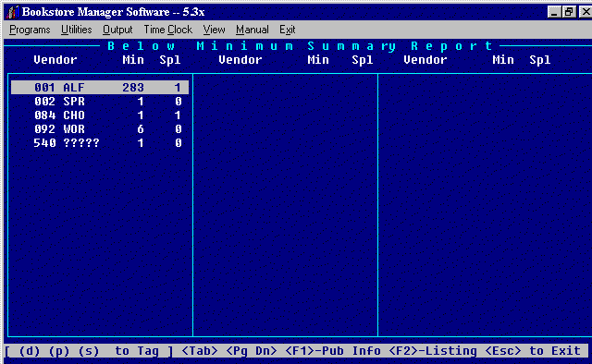The image size is (592, 364).
Task: Click the (d) tag option
Action: point(30,351)
